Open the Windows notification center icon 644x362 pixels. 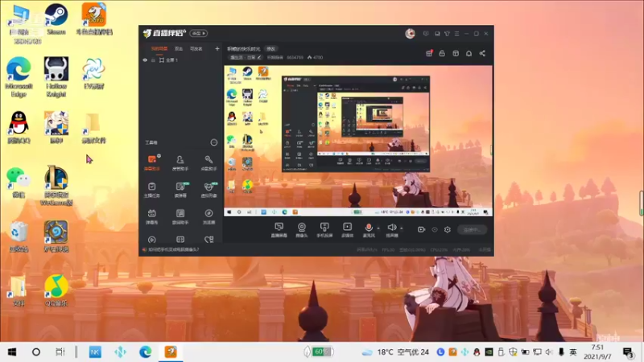click(x=628, y=352)
